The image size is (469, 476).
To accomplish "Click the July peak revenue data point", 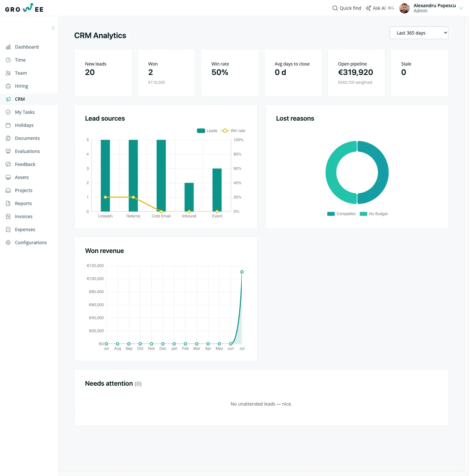I will click(242, 272).
